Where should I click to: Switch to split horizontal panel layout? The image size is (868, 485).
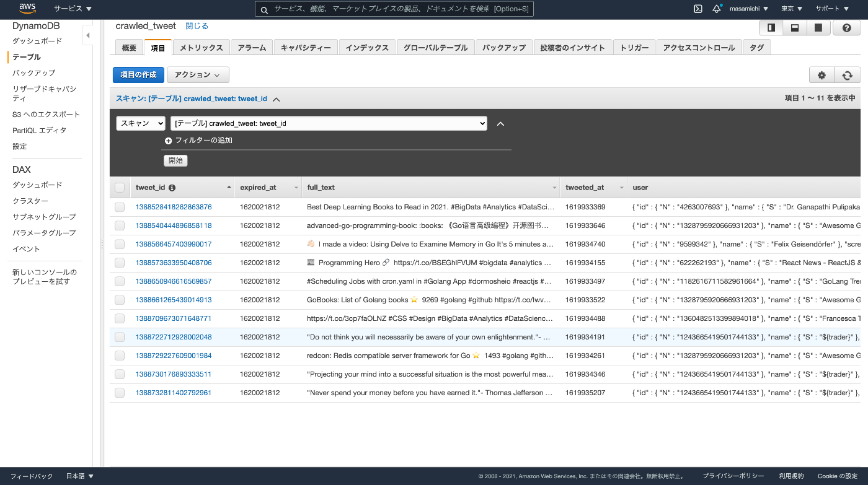tap(794, 28)
